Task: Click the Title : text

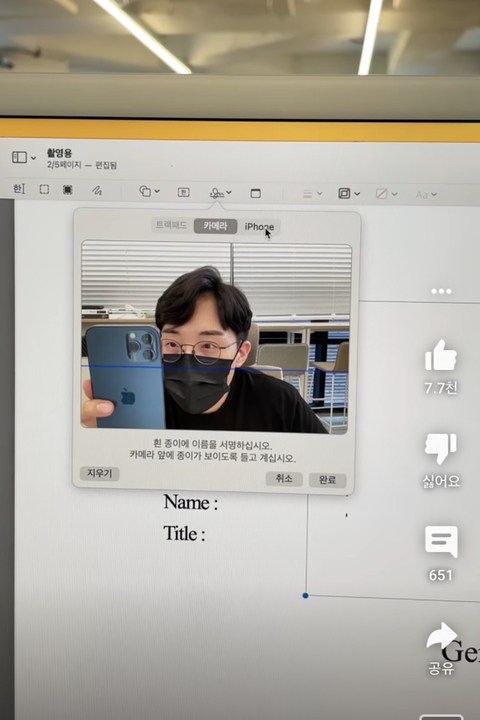Action: coord(184,534)
